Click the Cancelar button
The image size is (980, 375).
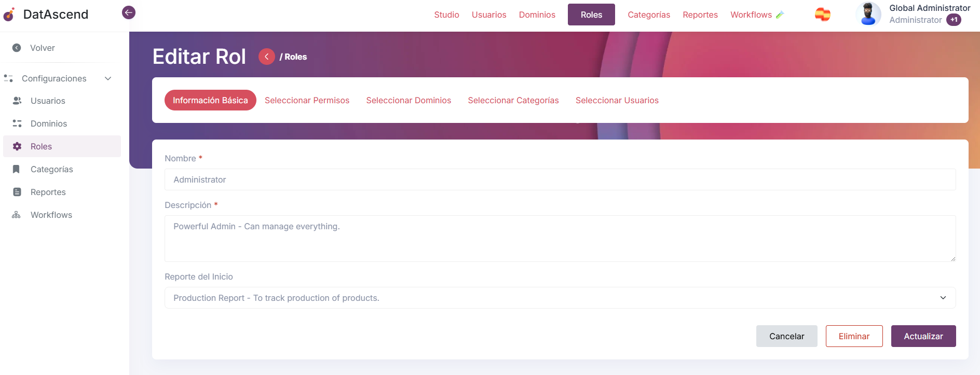pyautogui.click(x=786, y=336)
